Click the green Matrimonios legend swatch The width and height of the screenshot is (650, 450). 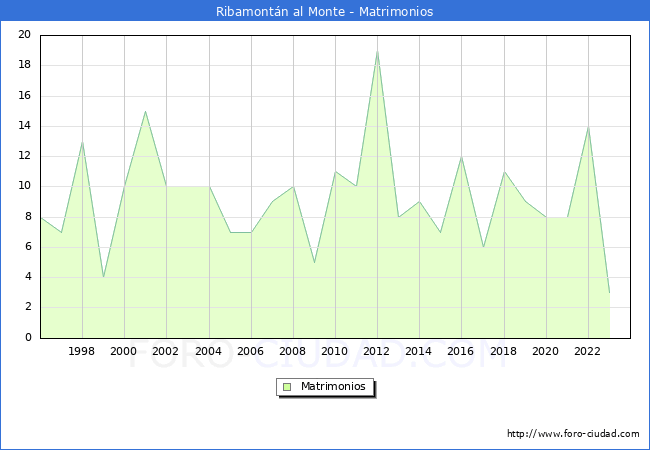(287, 386)
